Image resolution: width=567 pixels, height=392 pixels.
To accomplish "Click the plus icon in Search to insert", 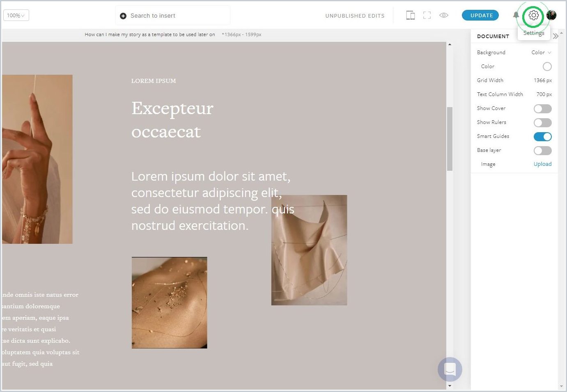I will point(123,16).
